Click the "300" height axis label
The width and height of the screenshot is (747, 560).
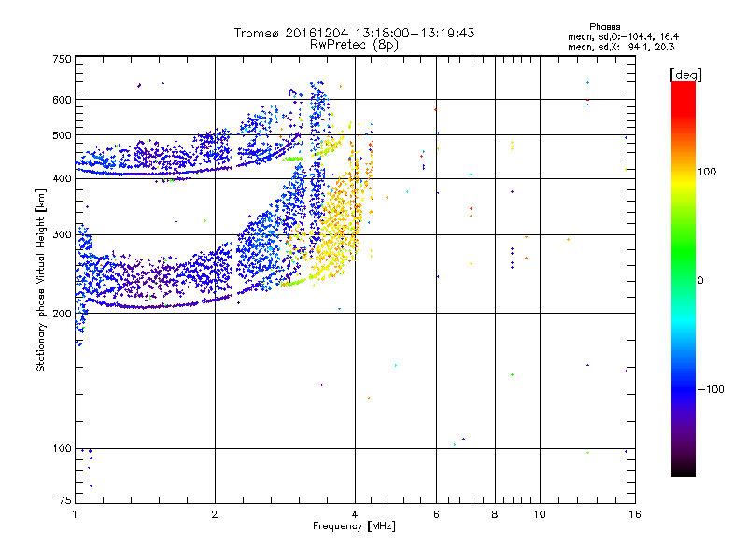tap(62, 235)
